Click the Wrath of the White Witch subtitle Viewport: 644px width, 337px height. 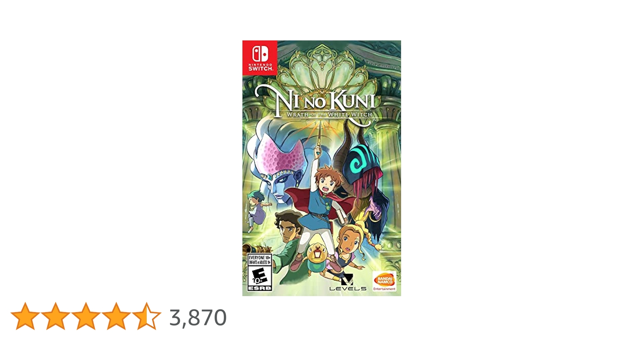[x=329, y=115]
